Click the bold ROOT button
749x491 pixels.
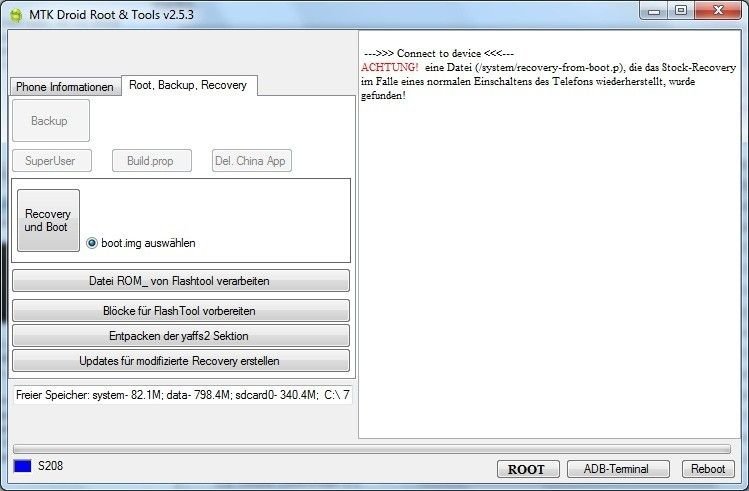pos(528,469)
